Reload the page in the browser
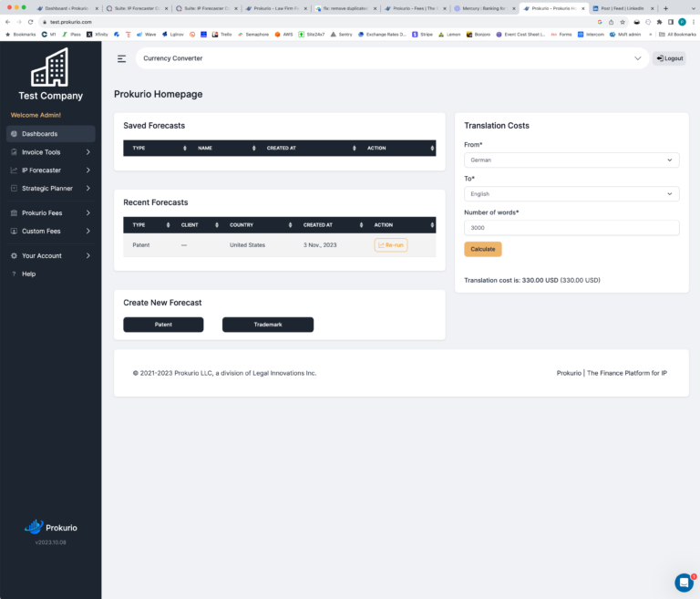700x599 pixels. [30, 22]
